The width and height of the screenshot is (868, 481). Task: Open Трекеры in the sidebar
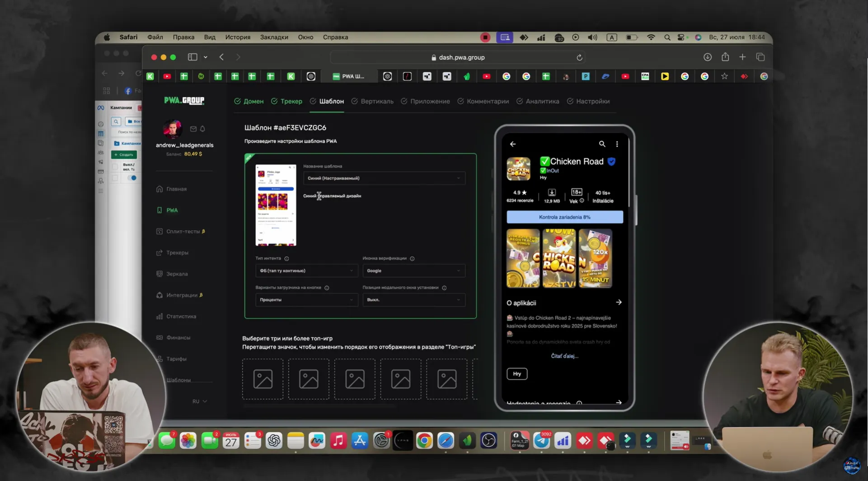(173, 252)
